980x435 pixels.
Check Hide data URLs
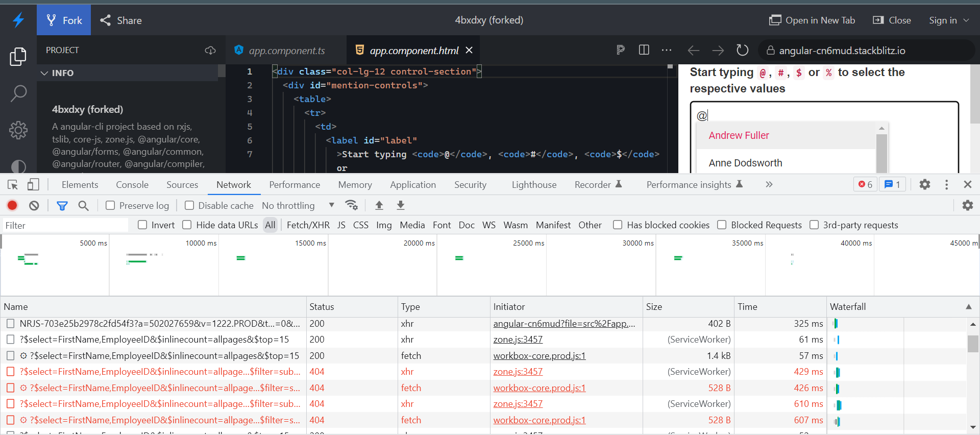click(187, 225)
